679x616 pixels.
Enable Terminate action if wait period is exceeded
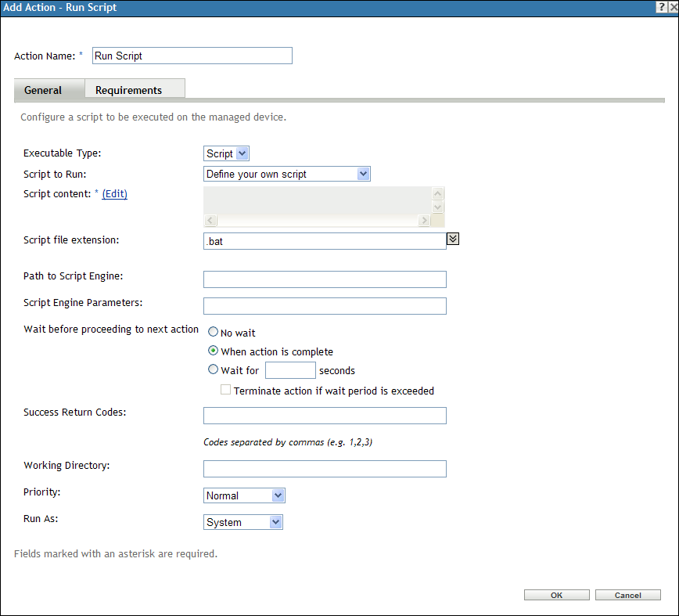point(225,389)
